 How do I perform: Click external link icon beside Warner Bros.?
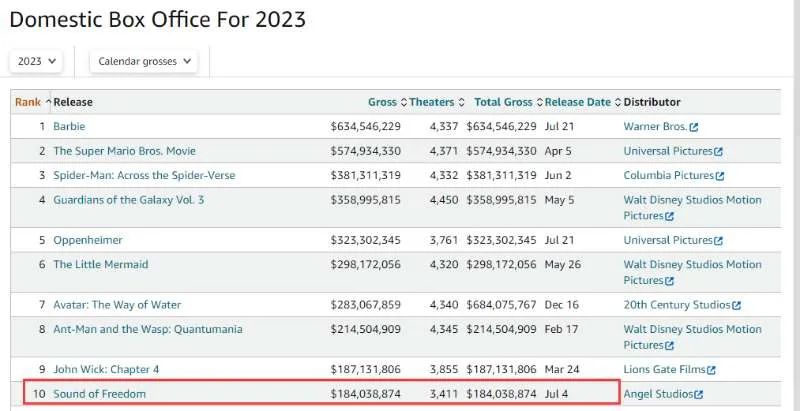point(694,127)
